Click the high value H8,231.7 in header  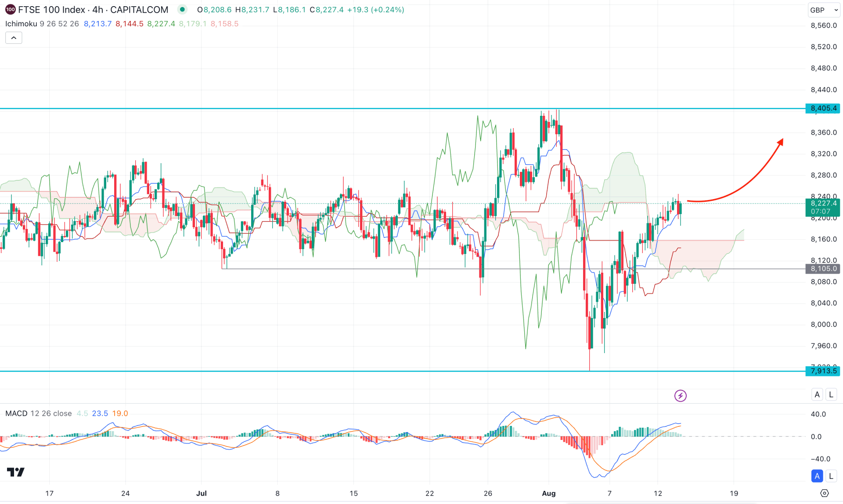click(x=252, y=10)
